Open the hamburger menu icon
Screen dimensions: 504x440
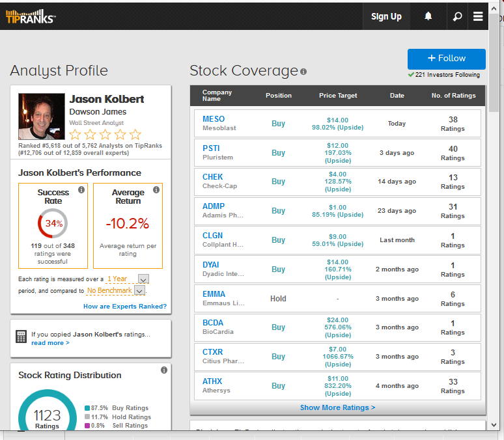(478, 16)
